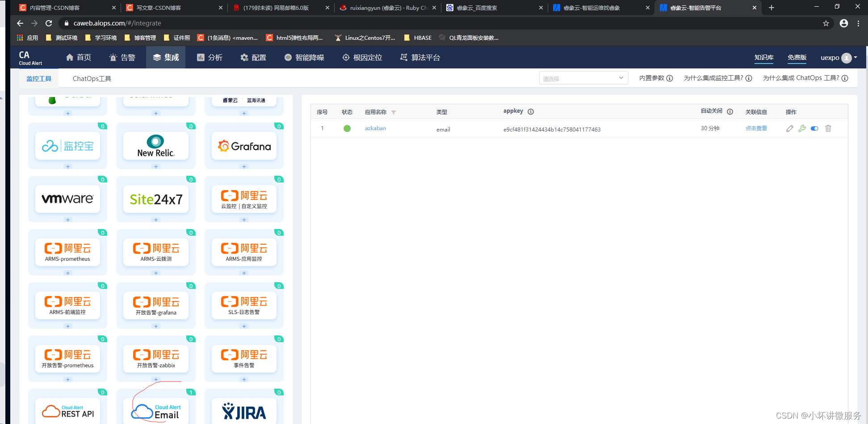Click the 应用名称 filter funnel icon
The height and width of the screenshot is (424, 868).
(394, 112)
